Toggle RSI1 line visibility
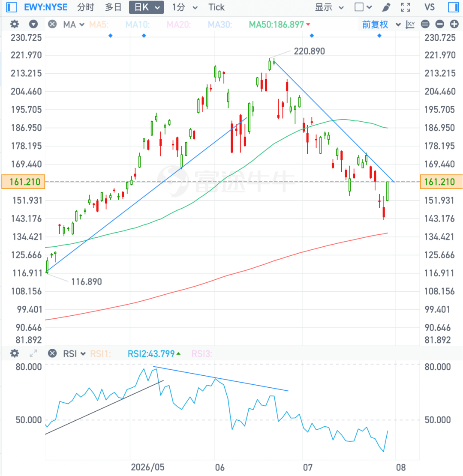 pos(101,353)
